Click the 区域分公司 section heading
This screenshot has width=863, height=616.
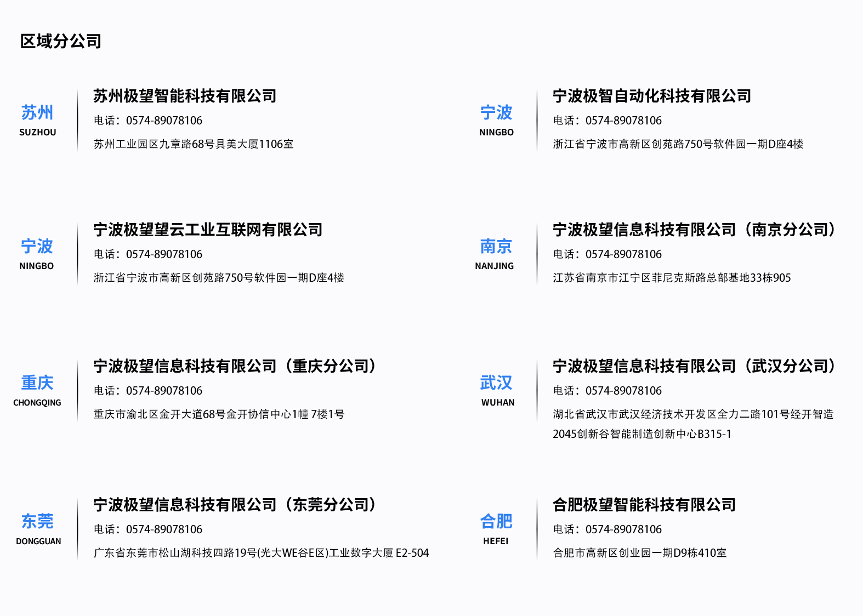pos(61,41)
